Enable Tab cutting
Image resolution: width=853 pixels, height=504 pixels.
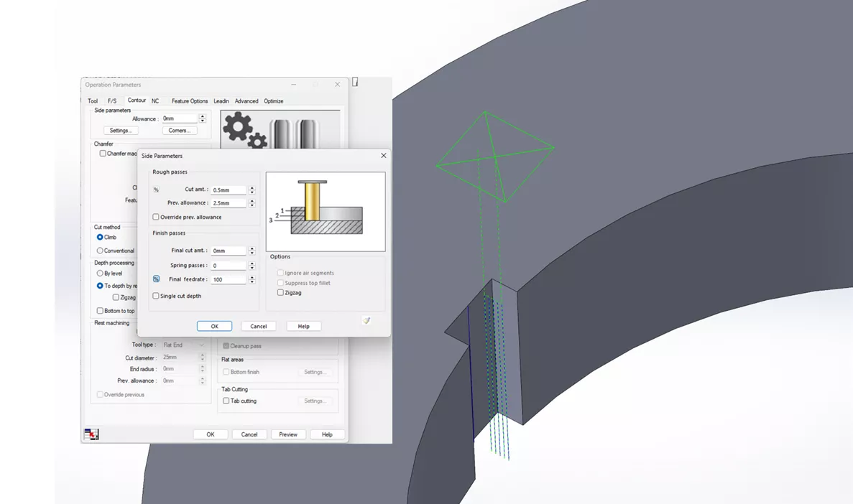(226, 401)
